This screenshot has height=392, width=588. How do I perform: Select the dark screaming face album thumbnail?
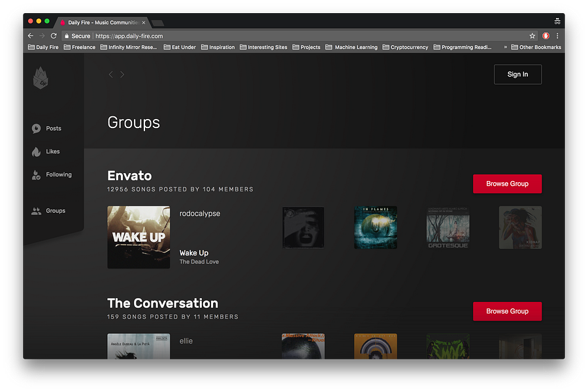[x=303, y=227]
